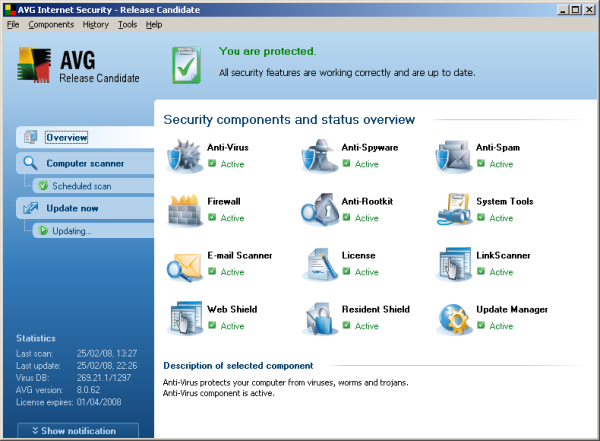The width and height of the screenshot is (600, 441).
Task: Click the Anti-Spyware label
Action: (x=370, y=148)
